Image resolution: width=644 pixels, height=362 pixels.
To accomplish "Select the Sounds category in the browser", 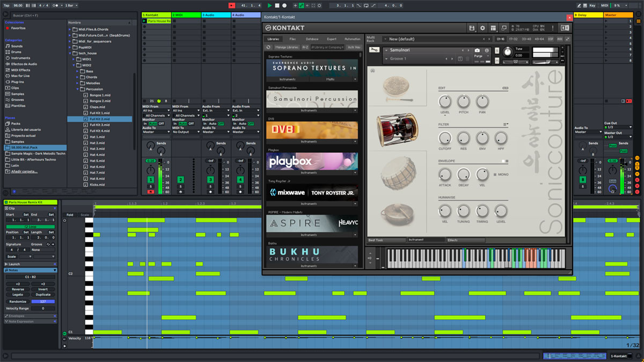I will [x=17, y=46].
